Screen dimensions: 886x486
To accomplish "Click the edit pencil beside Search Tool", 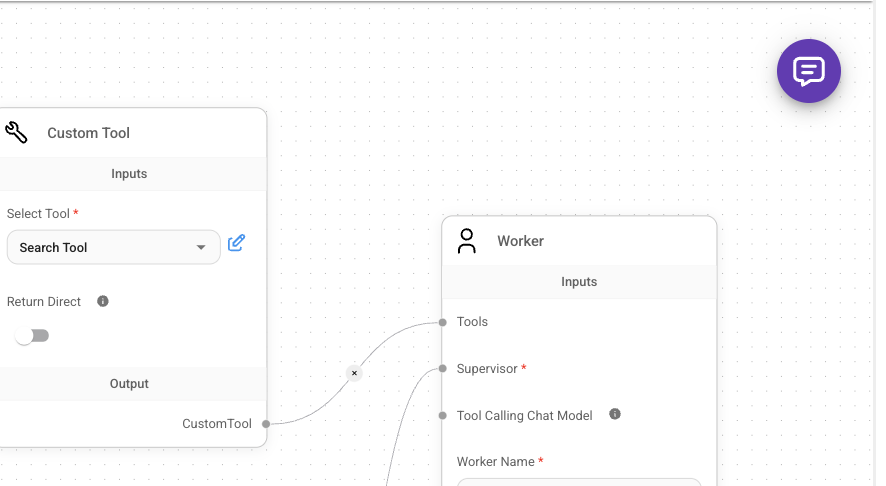I will coord(236,243).
